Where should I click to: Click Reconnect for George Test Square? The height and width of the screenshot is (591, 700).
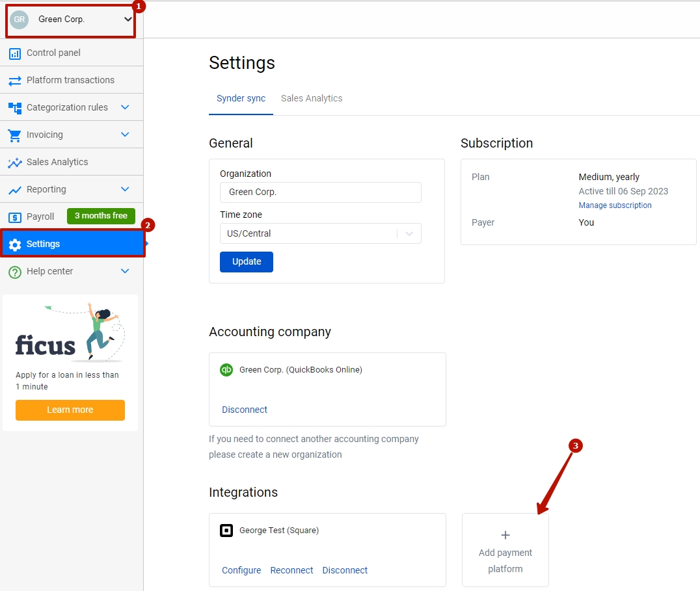click(291, 570)
